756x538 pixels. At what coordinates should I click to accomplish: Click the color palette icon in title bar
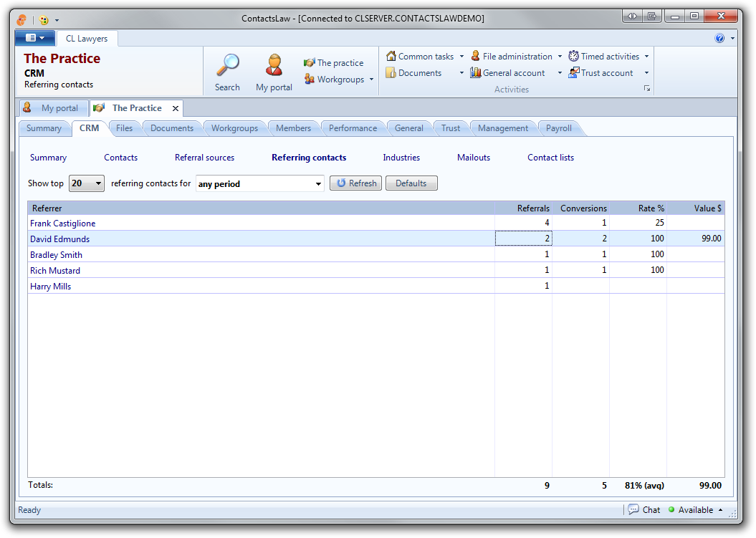click(44, 20)
